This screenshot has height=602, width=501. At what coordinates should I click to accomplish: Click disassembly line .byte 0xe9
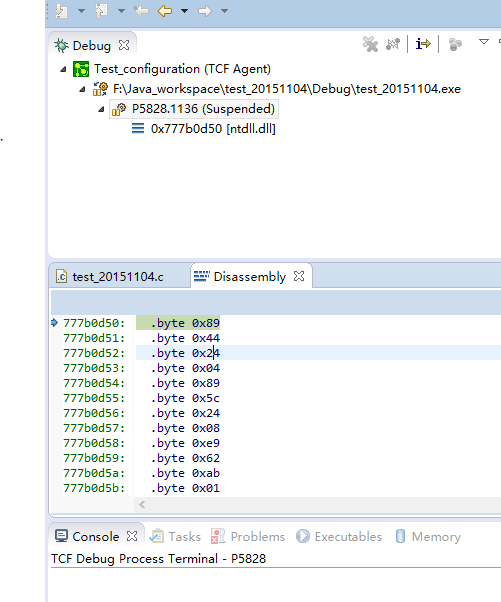coord(185,443)
